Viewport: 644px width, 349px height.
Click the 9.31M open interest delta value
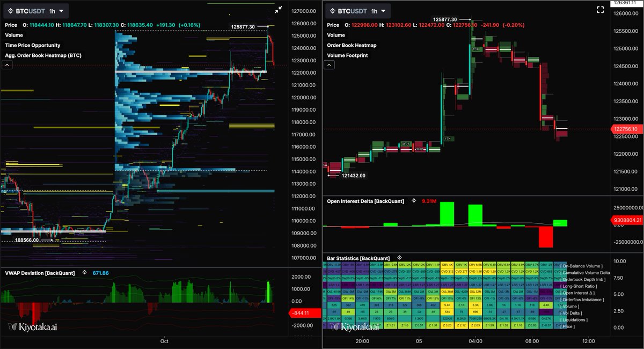430,201
